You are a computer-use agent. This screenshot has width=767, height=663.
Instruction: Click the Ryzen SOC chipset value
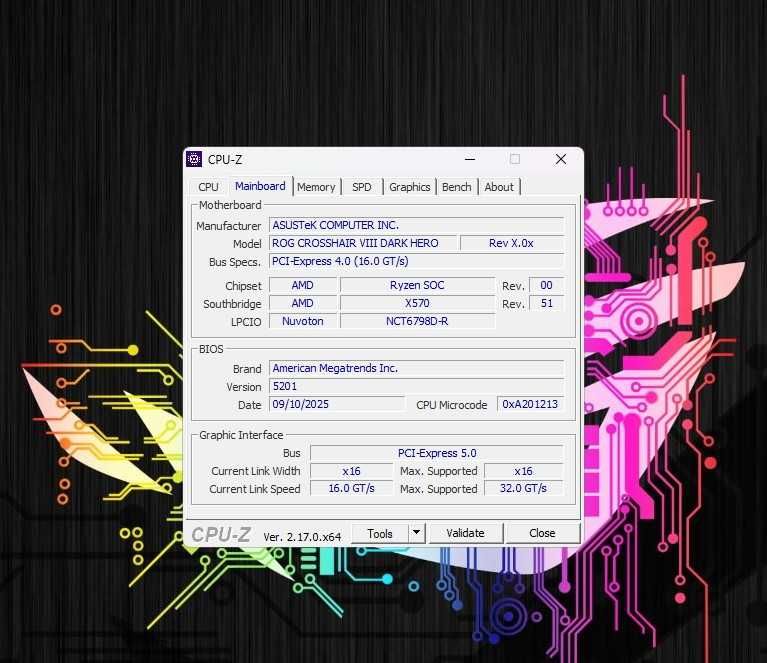click(417, 285)
